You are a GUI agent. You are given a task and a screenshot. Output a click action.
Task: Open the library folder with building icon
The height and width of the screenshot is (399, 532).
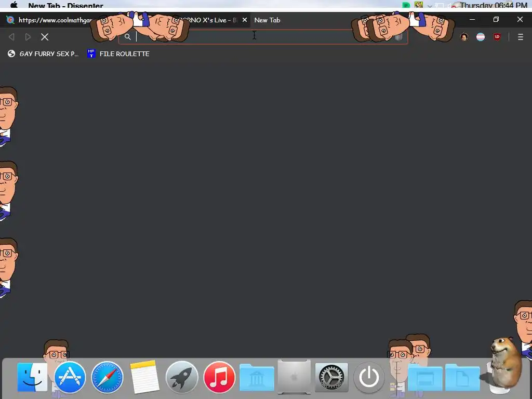pyautogui.click(x=257, y=377)
